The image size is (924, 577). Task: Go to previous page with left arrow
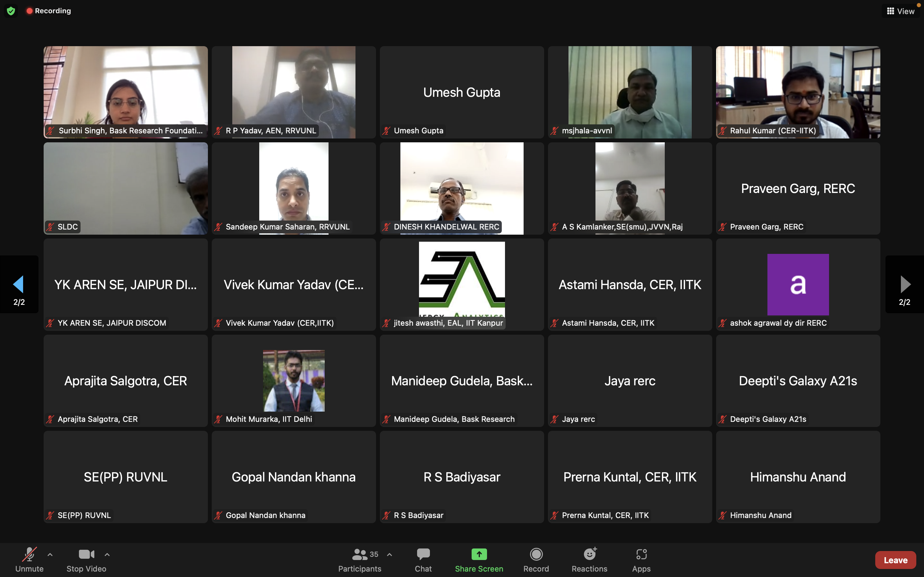[19, 284]
